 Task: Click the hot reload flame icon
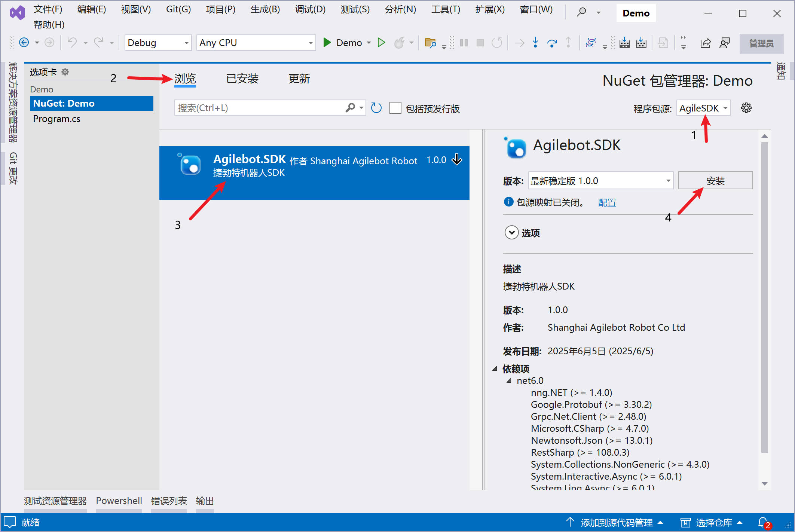400,43
